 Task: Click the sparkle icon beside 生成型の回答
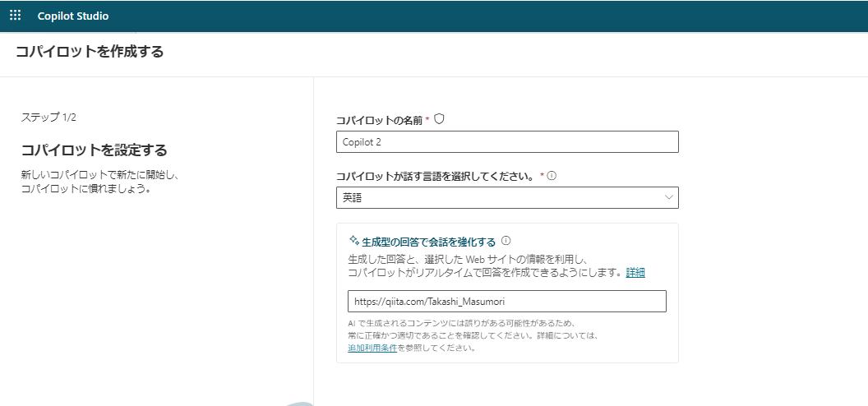pyautogui.click(x=354, y=241)
